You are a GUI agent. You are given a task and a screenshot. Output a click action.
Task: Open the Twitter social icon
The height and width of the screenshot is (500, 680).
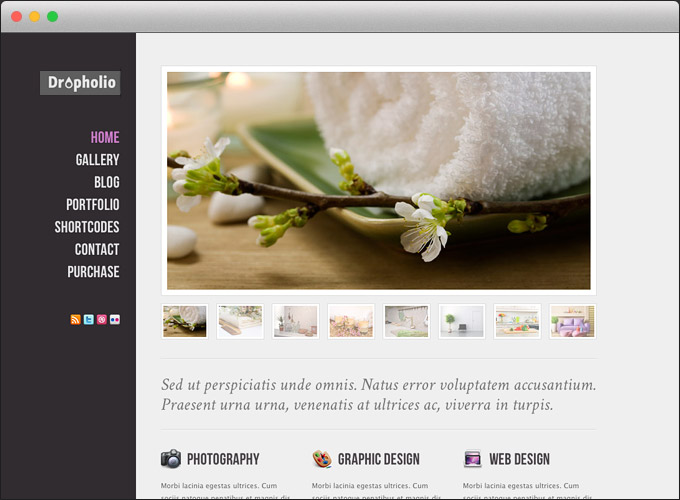88,320
